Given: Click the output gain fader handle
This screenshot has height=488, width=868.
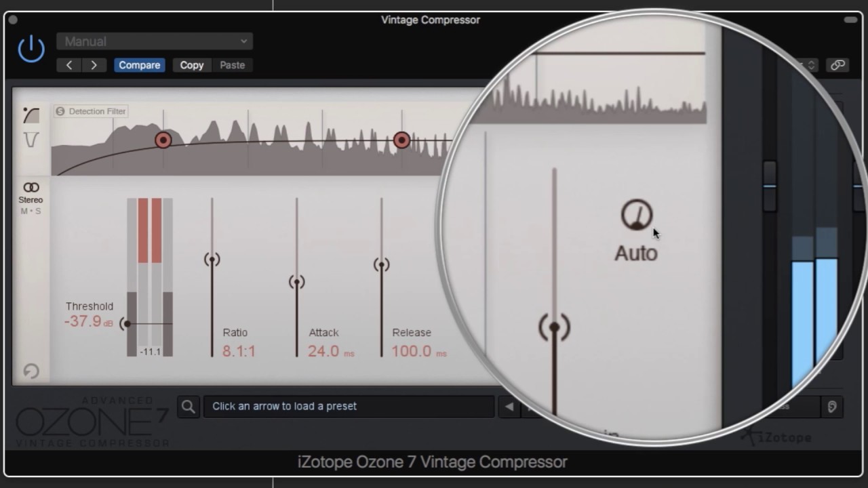Looking at the screenshot, I should click(x=770, y=186).
